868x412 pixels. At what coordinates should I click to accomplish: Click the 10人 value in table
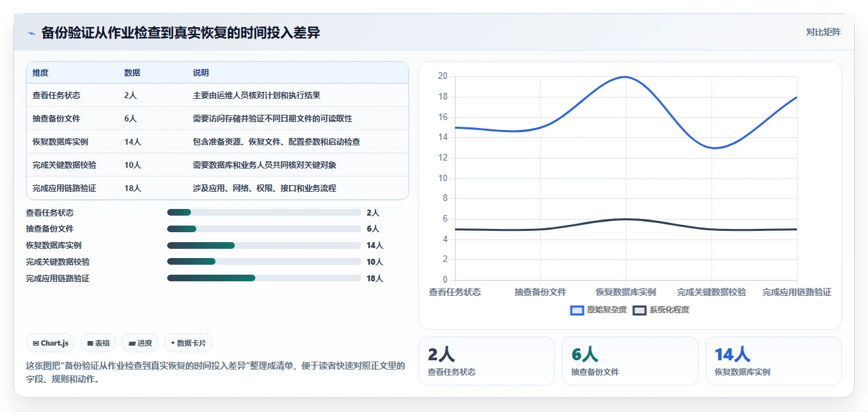pyautogui.click(x=133, y=165)
